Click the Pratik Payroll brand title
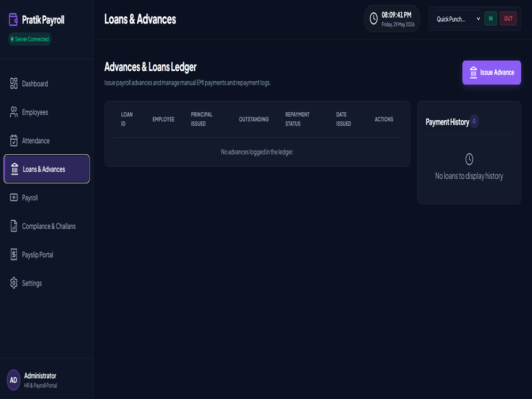532x399 pixels. click(x=43, y=20)
